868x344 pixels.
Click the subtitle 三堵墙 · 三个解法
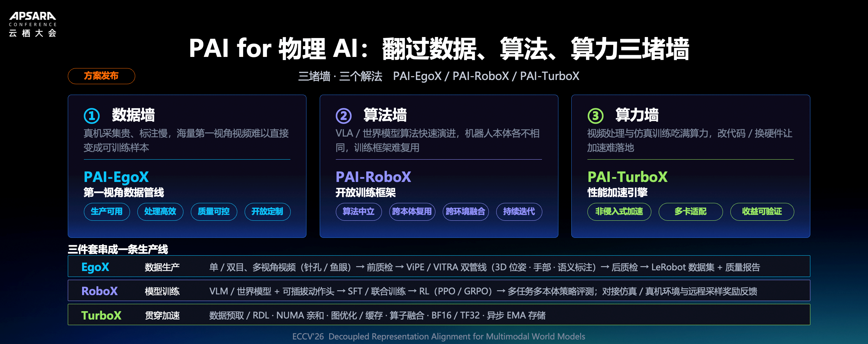tap(340, 76)
